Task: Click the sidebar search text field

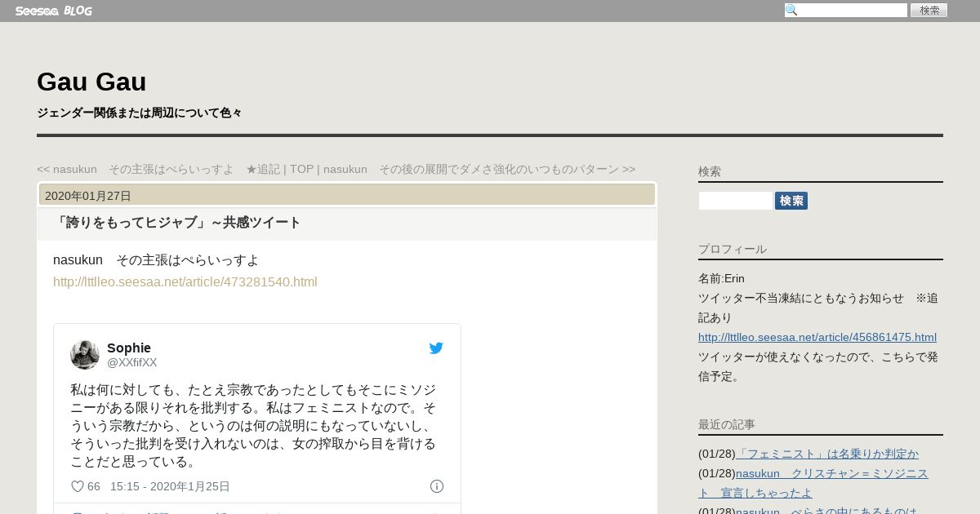Action: coord(736,201)
